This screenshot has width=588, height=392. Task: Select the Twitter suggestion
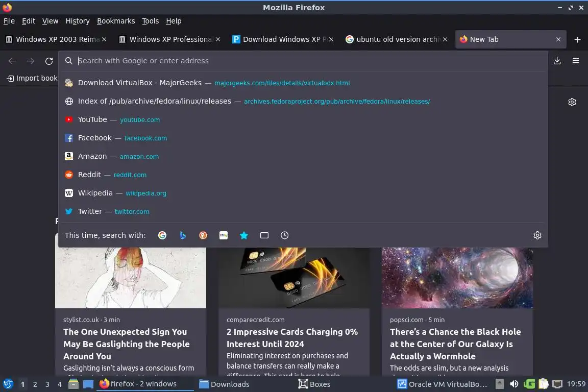pyautogui.click(x=303, y=211)
